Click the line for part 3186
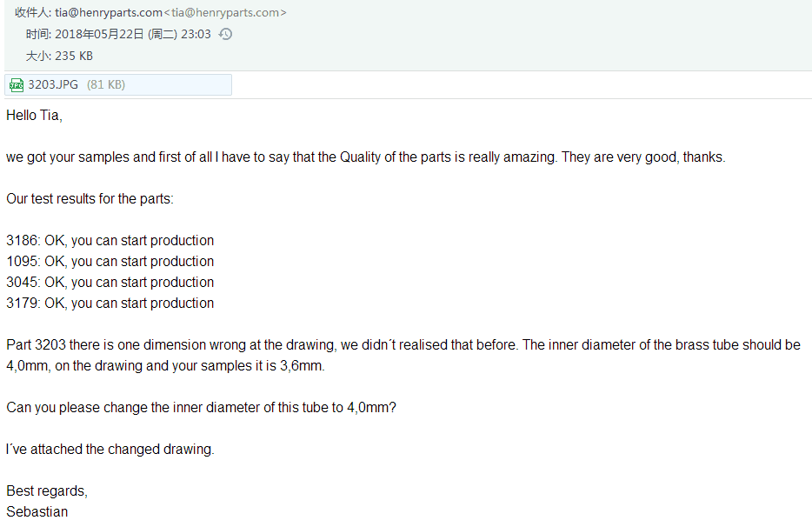 [x=110, y=240]
